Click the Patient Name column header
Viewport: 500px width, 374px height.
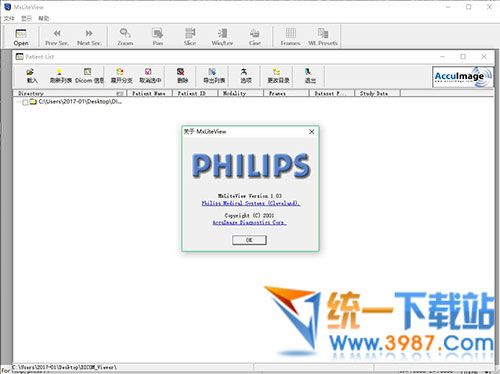tap(149, 93)
